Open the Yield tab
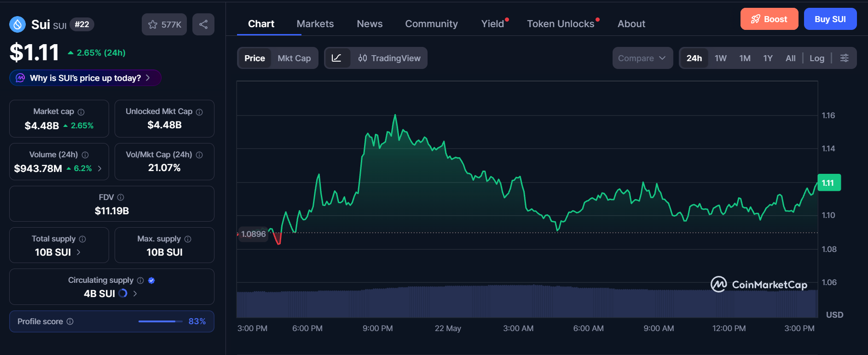868x355 pixels. 493,23
